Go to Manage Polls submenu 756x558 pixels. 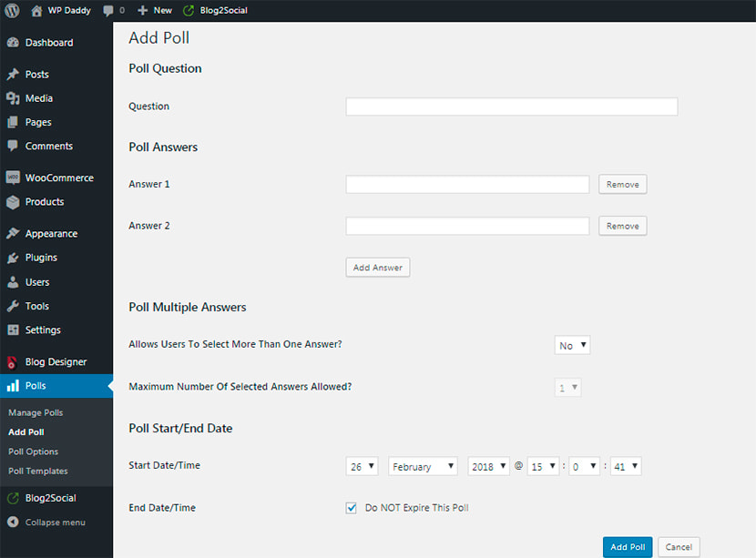tap(36, 413)
